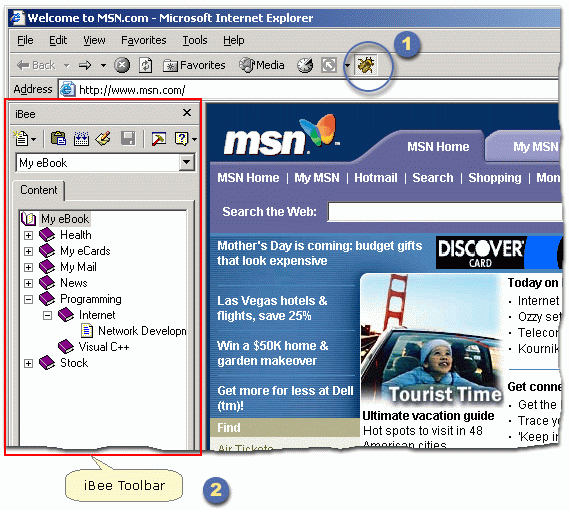Click the Discover Card banner ad
This screenshot has width=570, height=510.
pos(499,253)
